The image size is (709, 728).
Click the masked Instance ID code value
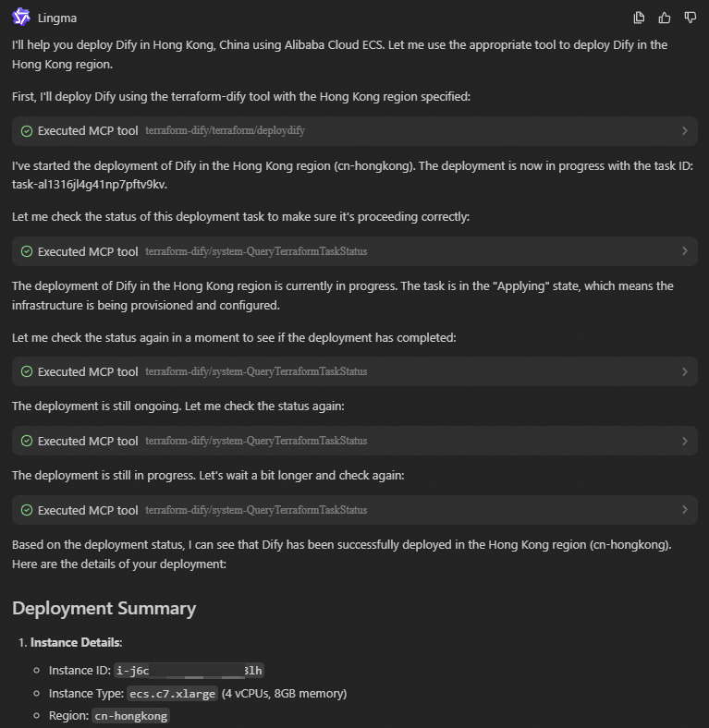point(189,670)
